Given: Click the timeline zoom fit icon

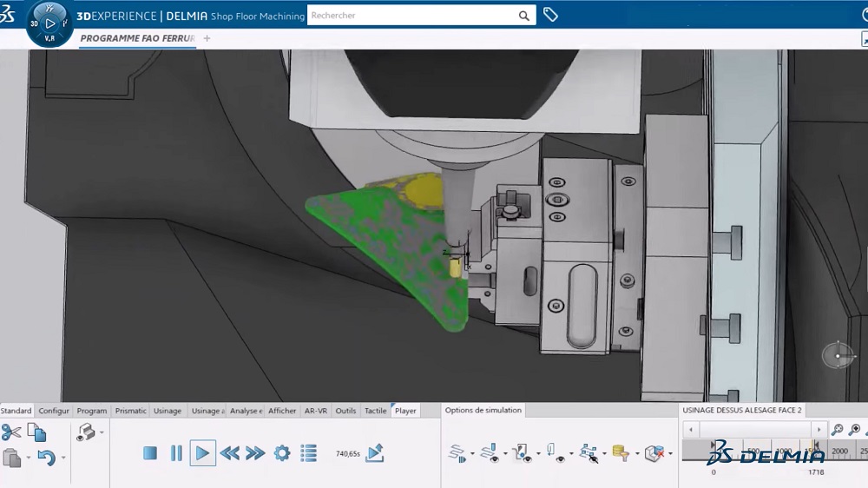Looking at the screenshot, I should (x=838, y=429).
